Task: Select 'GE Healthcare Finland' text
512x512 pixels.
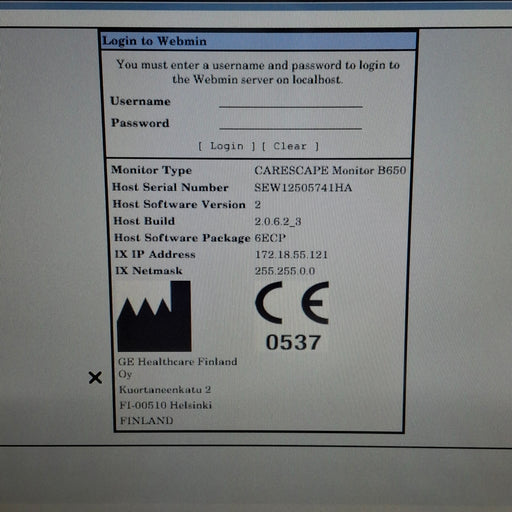Action: coord(178,362)
